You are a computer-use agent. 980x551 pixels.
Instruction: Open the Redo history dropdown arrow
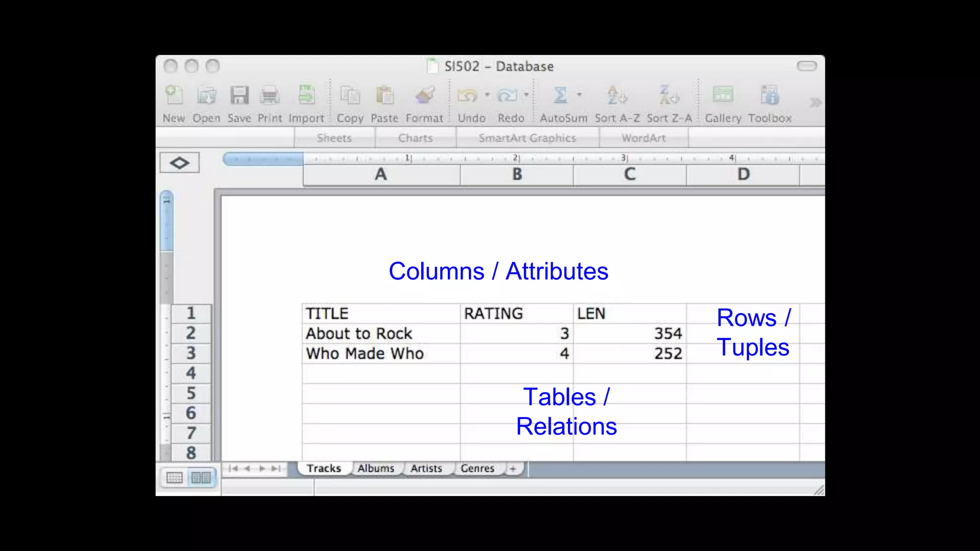[526, 94]
